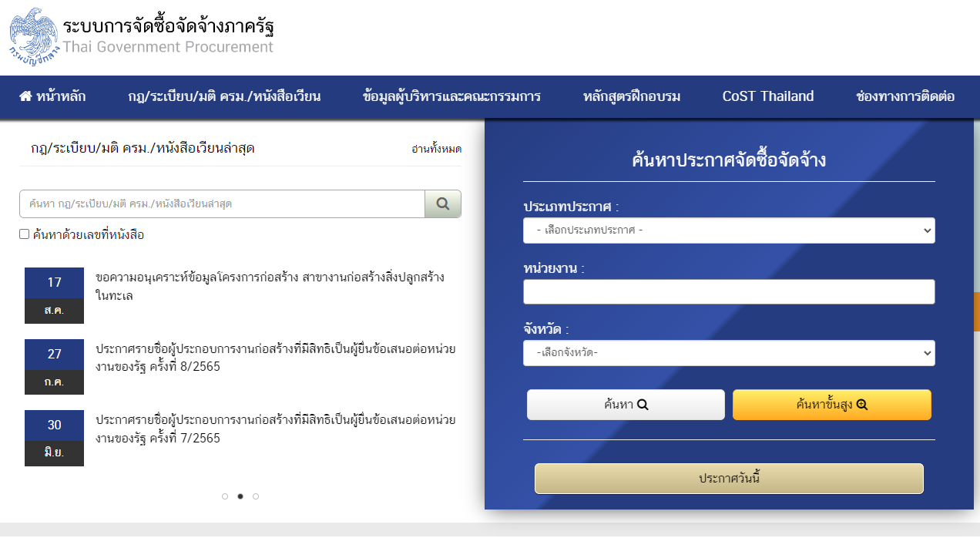Click the ประกาศวันนี้ button
This screenshot has height=555, width=980.
tap(729, 478)
